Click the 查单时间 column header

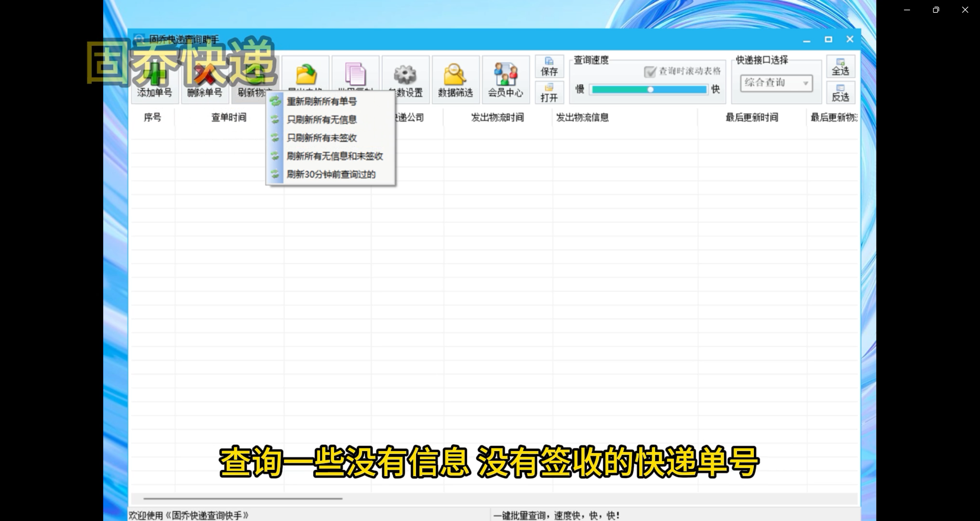[229, 117]
